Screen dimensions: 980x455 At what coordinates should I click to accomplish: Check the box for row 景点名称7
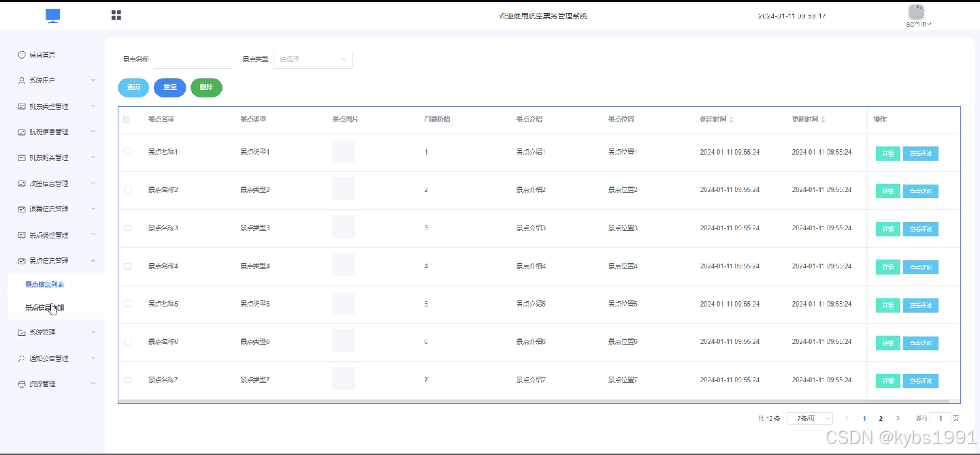[x=127, y=379]
